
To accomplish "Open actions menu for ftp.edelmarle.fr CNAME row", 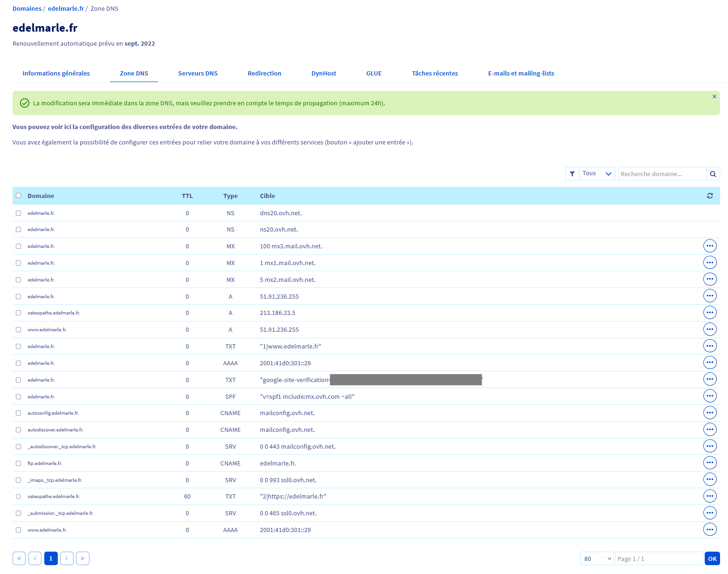I will pyautogui.click(x=709, y=463).
